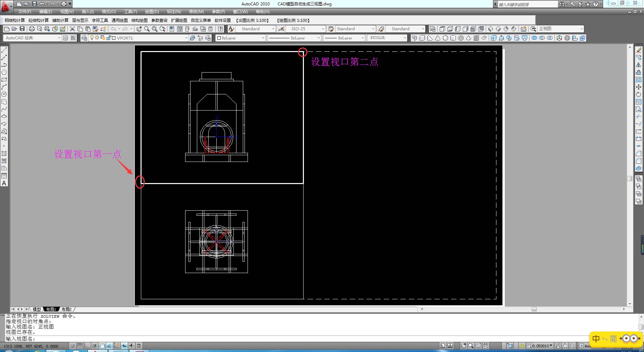Click the command line input field
The height and width of the screenshot is (352, 644).
322,339
